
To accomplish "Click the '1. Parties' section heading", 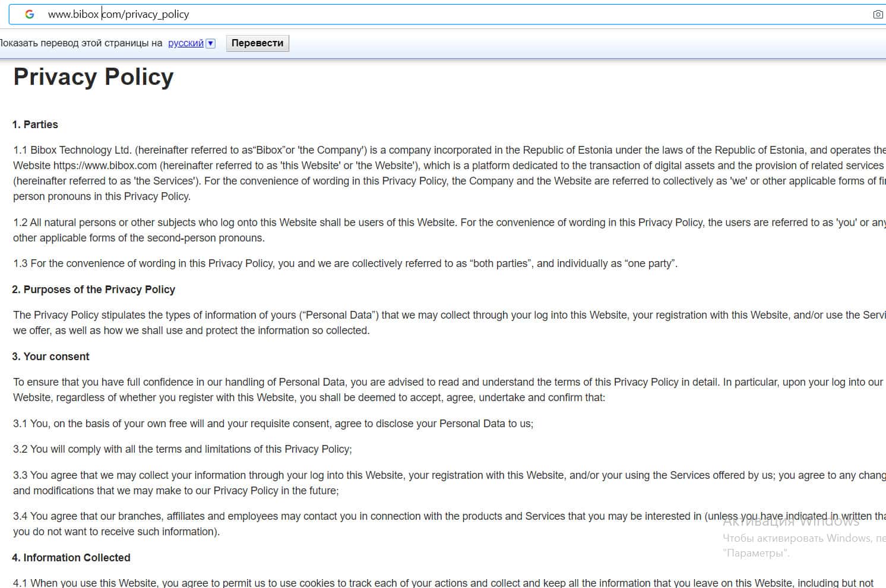I will click(35, 125).
